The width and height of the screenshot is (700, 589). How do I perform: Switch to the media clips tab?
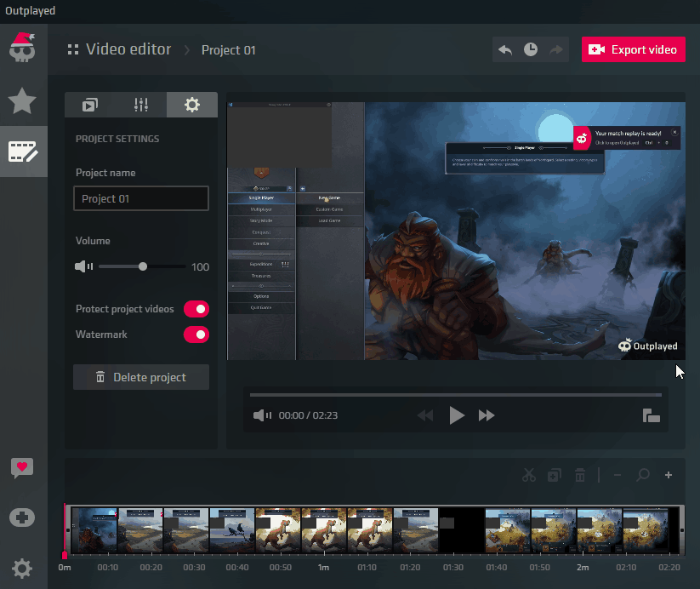(x=90, y=105)
